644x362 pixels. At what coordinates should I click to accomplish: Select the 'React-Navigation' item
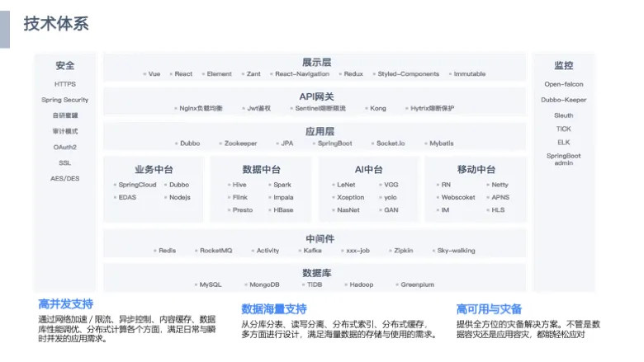(x=302, y=73)
